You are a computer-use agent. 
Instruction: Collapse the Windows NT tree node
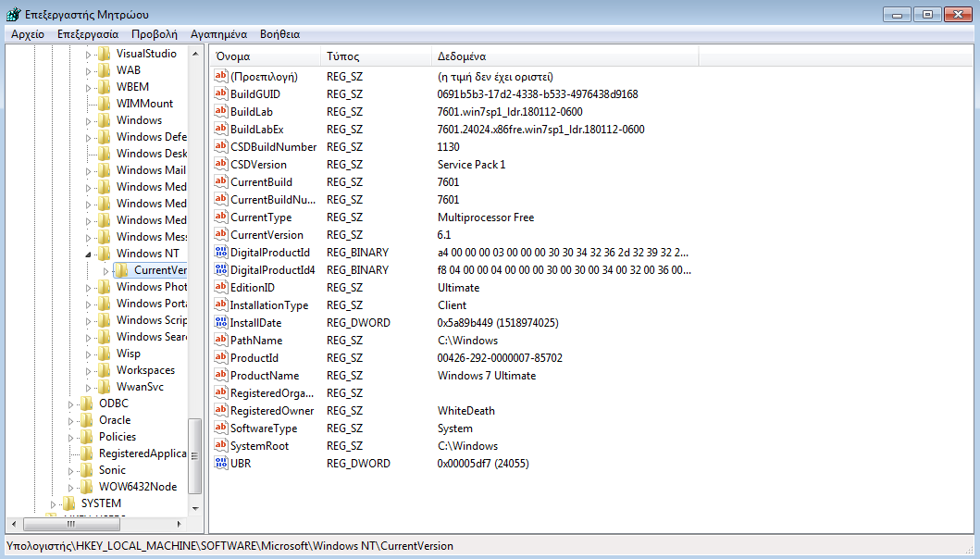(x=88, y=254)
